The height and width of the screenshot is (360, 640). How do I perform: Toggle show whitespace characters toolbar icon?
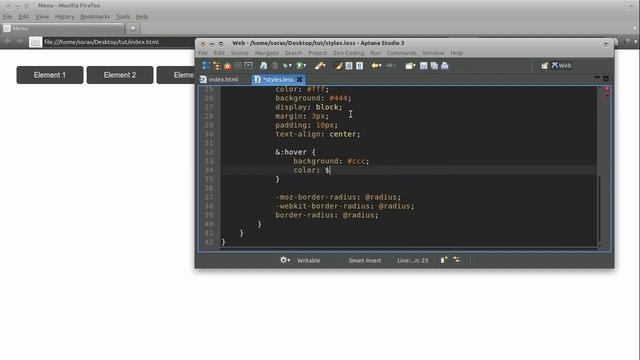(x=359, y=66)
